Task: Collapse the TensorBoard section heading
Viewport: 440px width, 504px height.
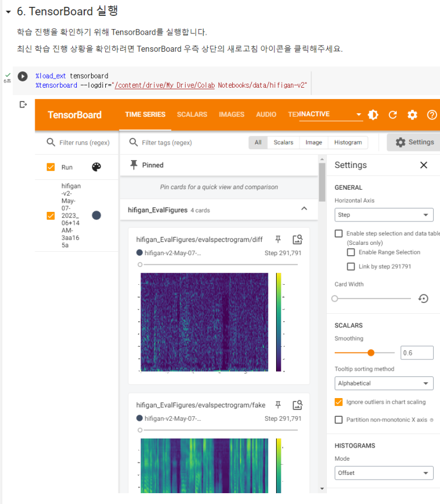Action: pos(9,12)
